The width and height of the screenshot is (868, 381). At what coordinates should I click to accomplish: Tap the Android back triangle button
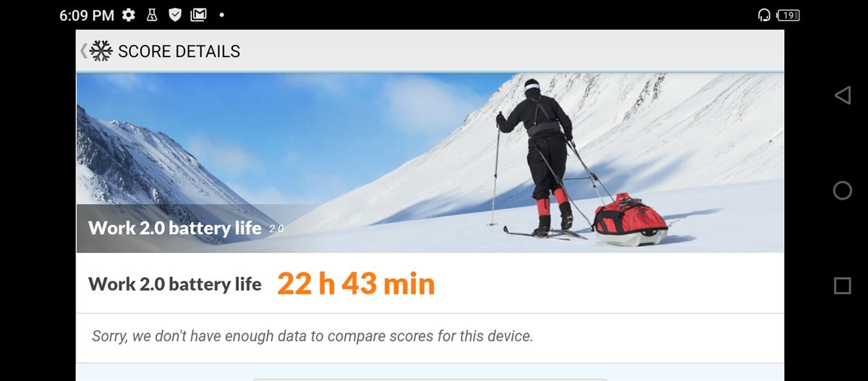click(842, 95)
